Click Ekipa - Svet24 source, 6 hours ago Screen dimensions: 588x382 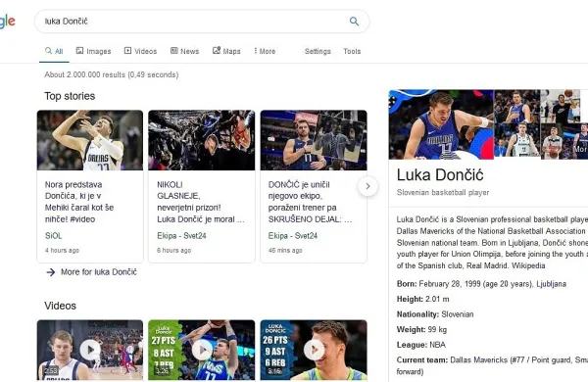(x=181, y=235)
